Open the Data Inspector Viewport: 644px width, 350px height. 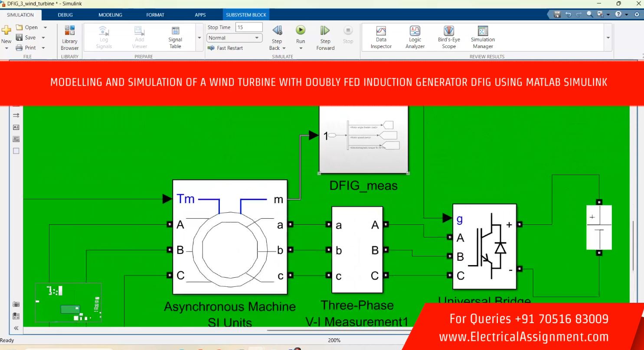pos(381,31)
